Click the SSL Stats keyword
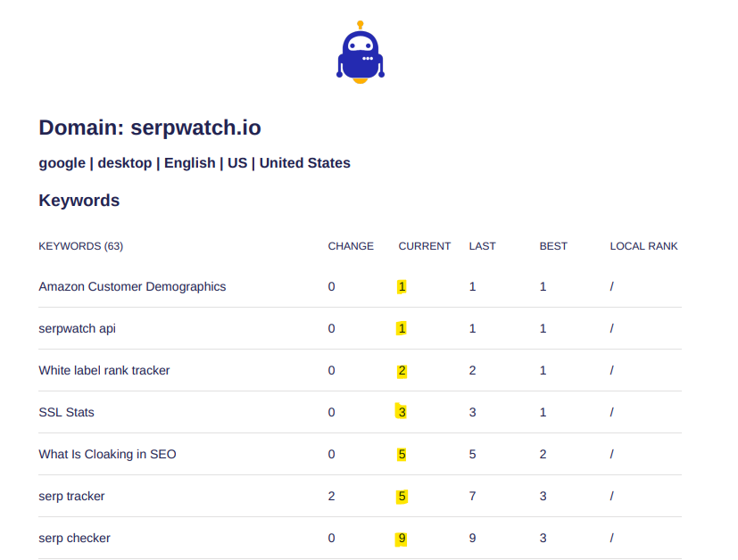 67,413
